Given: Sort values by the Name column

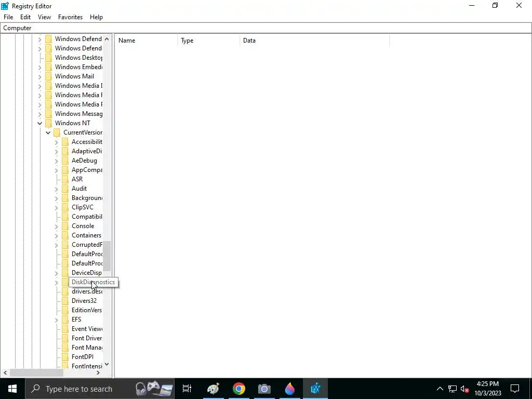Looking at the screenshot, I should 146,41.
